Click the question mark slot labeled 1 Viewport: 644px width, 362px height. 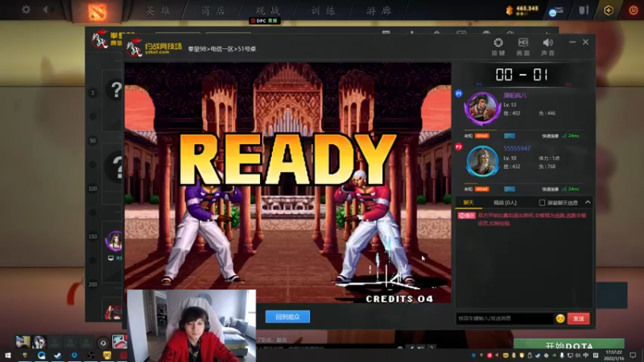coord(116,90)
